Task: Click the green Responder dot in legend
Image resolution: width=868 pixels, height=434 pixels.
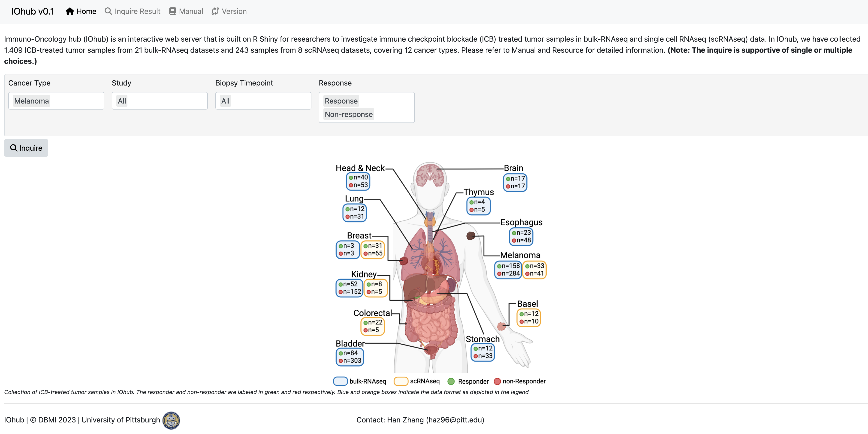Action: tap(451, 381)
